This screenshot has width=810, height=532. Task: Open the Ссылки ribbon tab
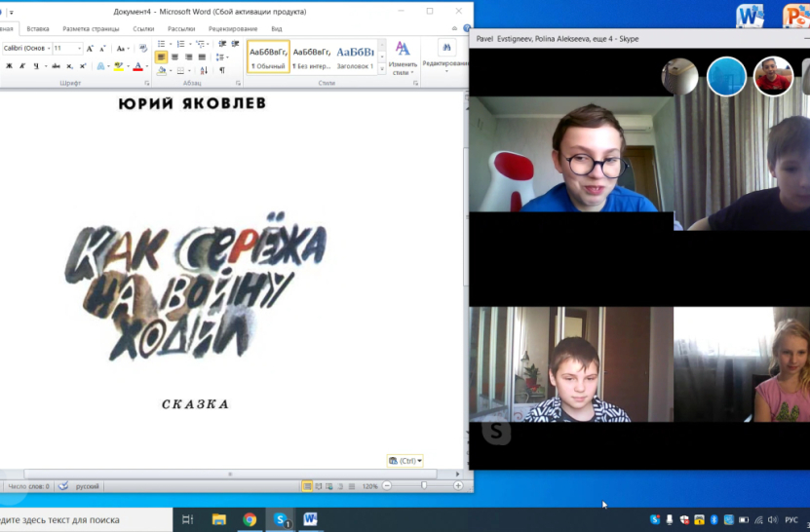tap(143, 29)
